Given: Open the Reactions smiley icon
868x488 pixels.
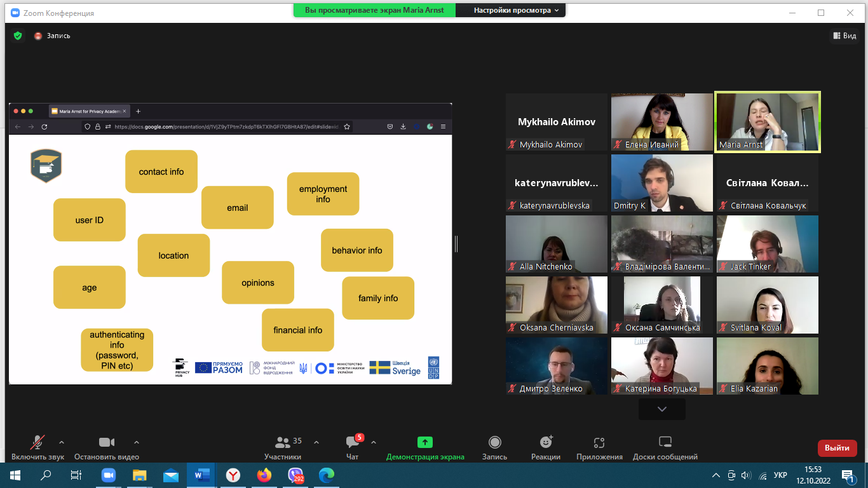Looking at the screenshot, I should 545,442.
